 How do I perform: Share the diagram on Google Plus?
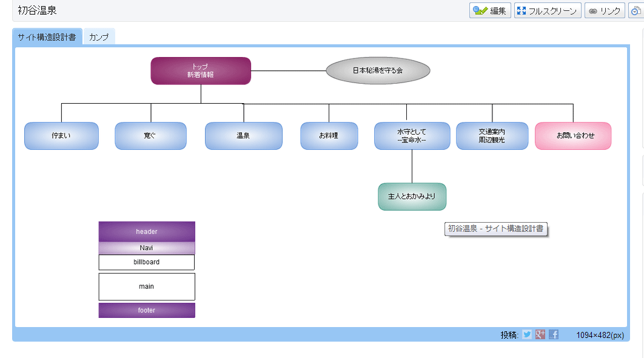[x=540, y=334]
